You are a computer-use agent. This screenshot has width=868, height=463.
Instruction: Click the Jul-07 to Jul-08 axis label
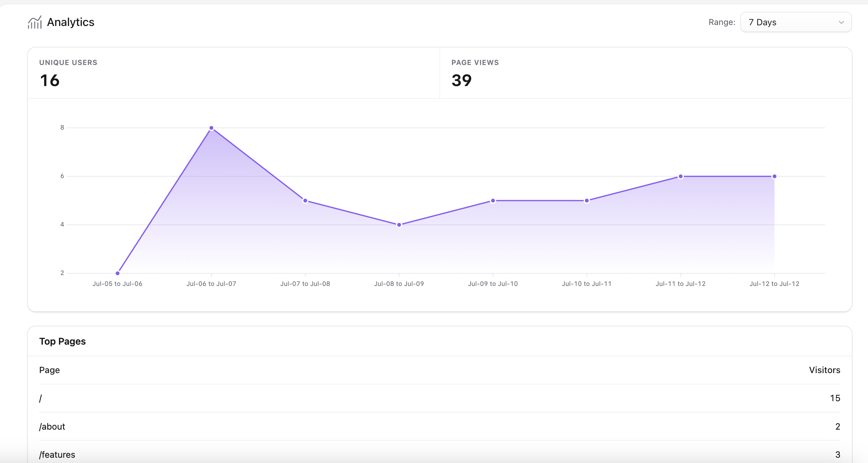coord(305,284)
